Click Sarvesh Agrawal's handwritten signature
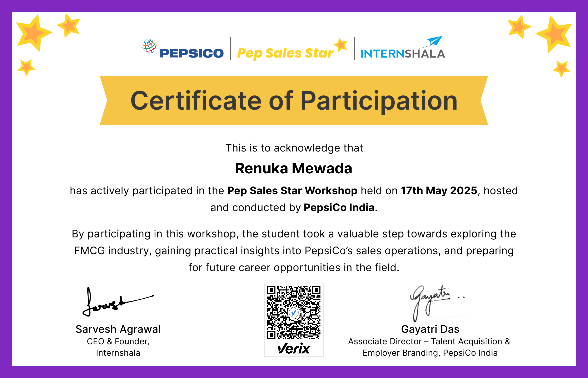 coord(118,302)
